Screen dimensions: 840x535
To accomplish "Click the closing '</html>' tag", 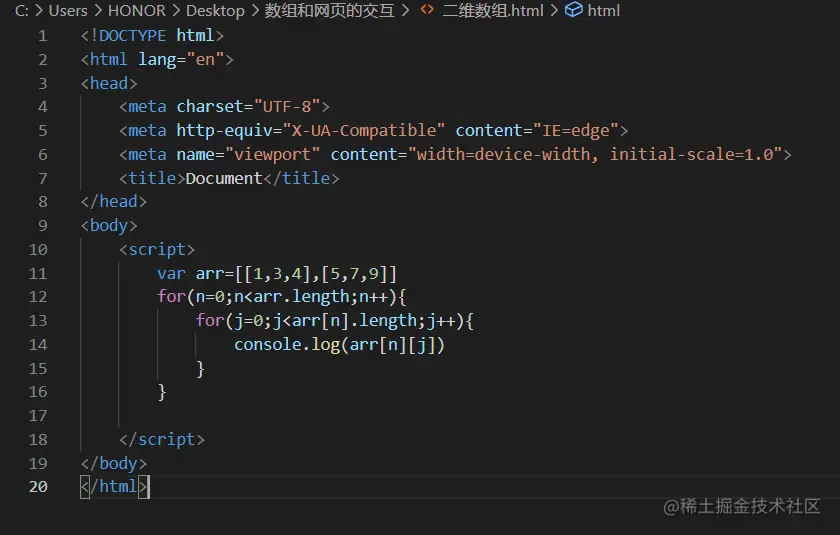I will [114, 486].
